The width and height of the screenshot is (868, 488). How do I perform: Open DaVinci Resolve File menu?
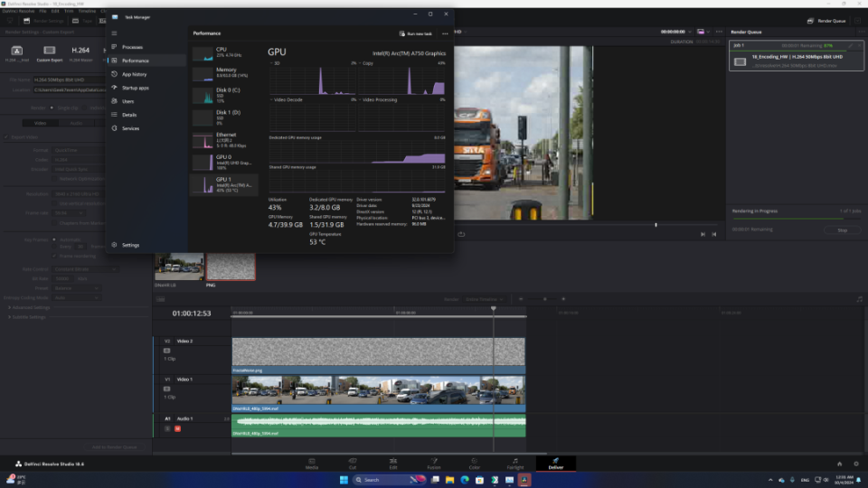(x=42, y=11)
